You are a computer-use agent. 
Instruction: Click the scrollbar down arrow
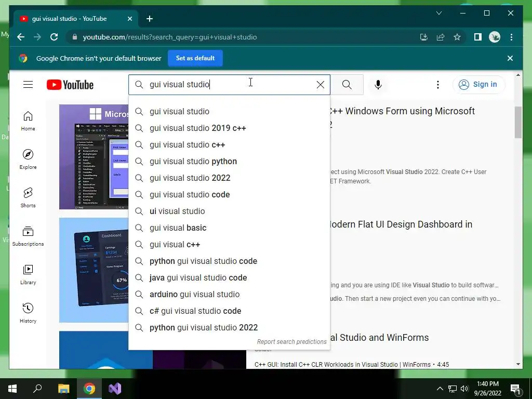click(x=518, y=364)
